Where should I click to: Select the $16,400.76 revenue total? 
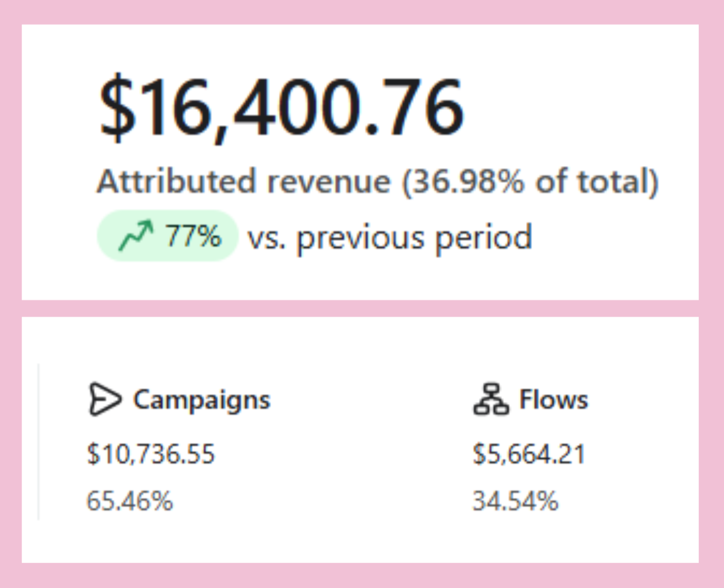[282, 107]
